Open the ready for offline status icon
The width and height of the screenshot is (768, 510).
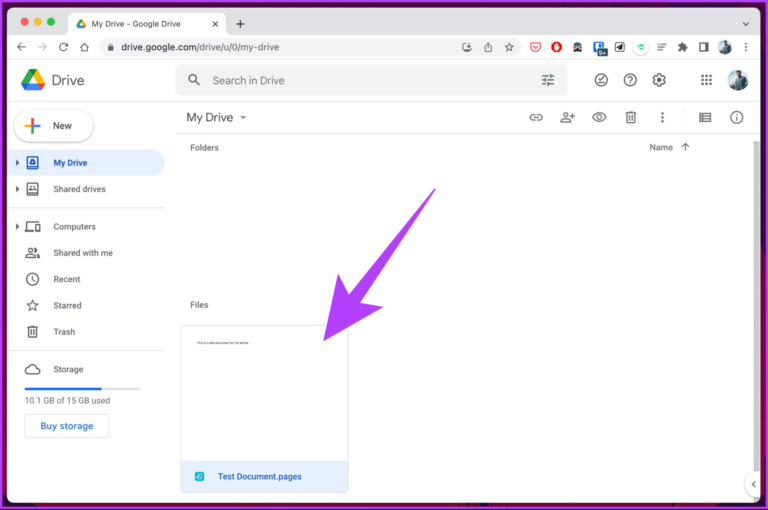click(601, 80)
